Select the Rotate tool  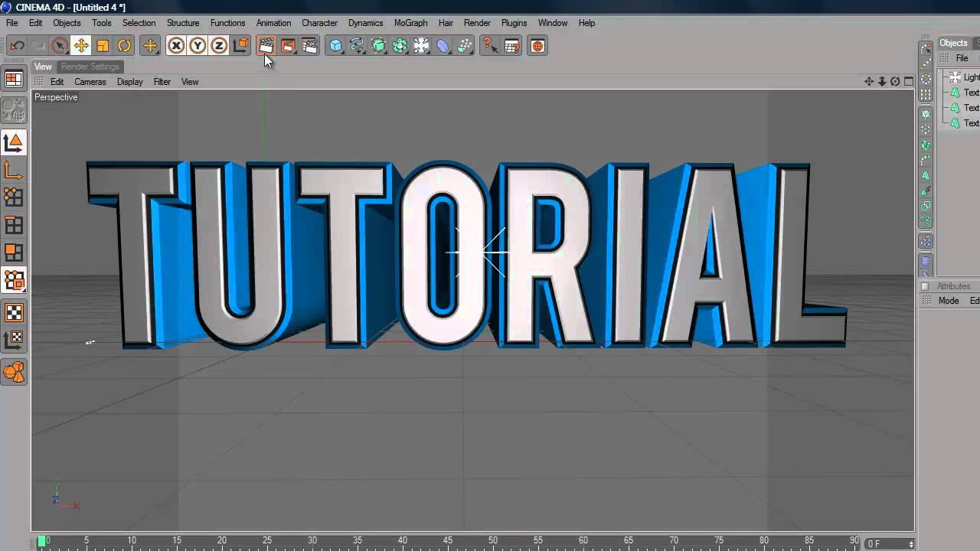pyautogui.click(x=124, y=46)
